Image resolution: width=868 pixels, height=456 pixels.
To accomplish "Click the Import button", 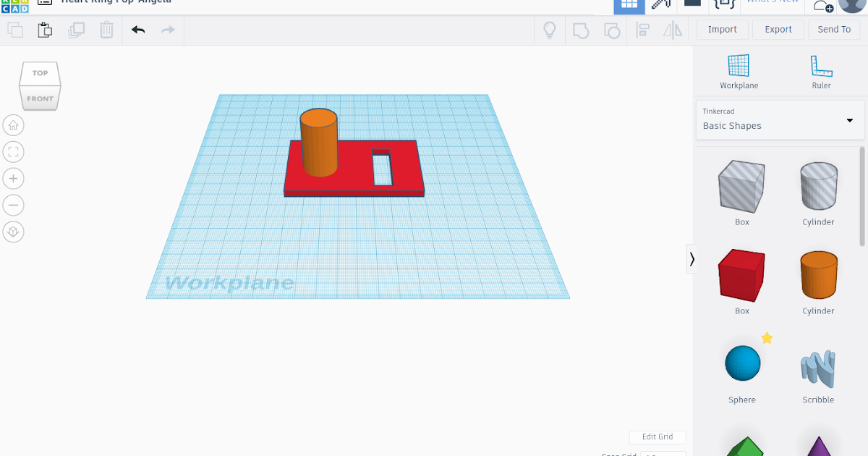I will [x=722, y=30].
